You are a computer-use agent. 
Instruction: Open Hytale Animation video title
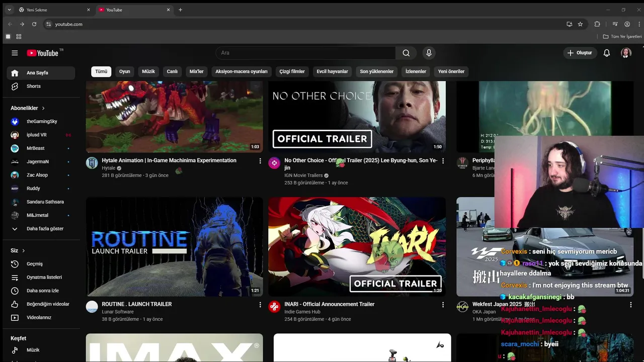(169, 160)
